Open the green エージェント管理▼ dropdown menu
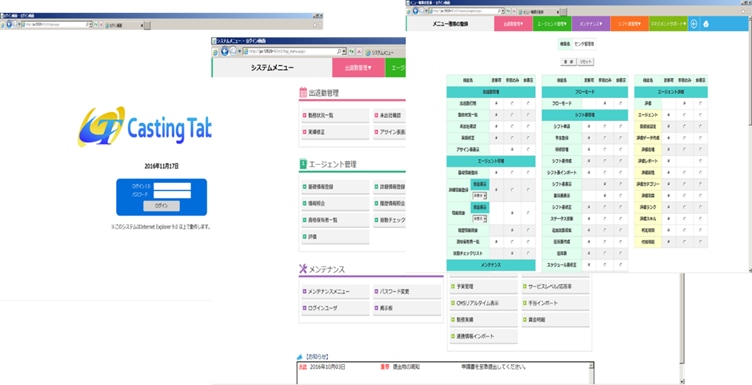 click(552, 23)
